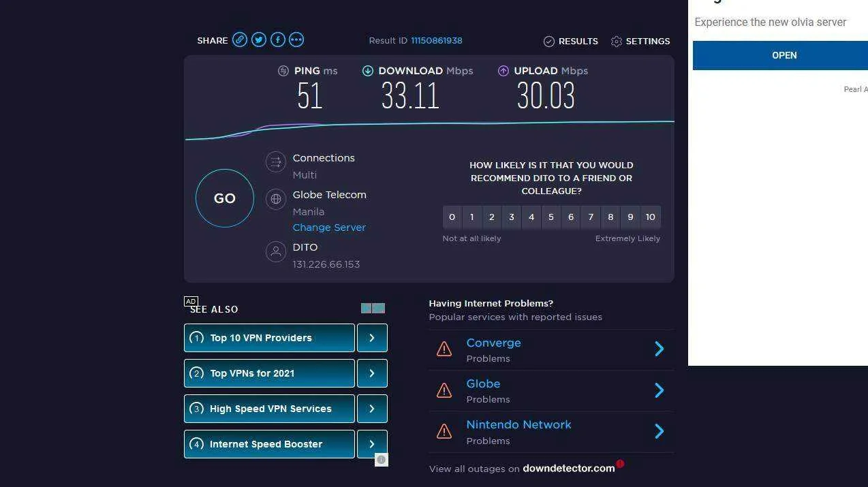Screen dimensions: 868x487
Task: Open Nintendo Network outage report
Action: coord(518,425)
